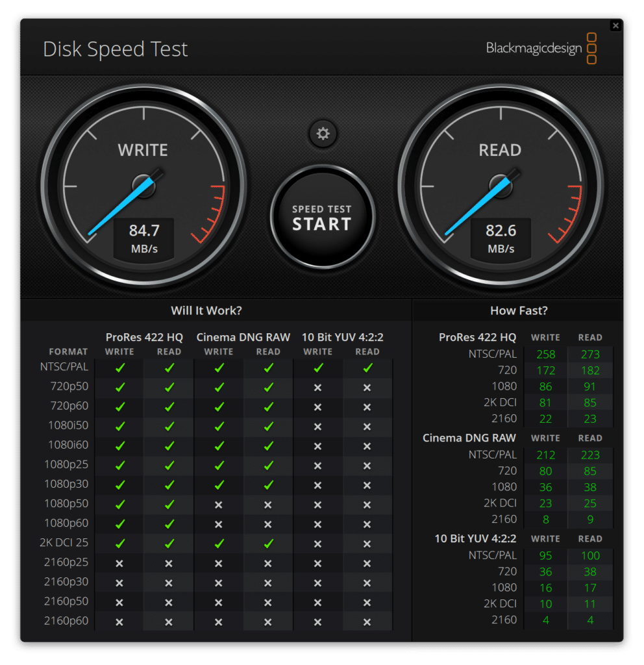Click the ProRes 422 HQ column heading in Will It Work
The height and width of the screenshot is (665, 644).
coord(144,337)
